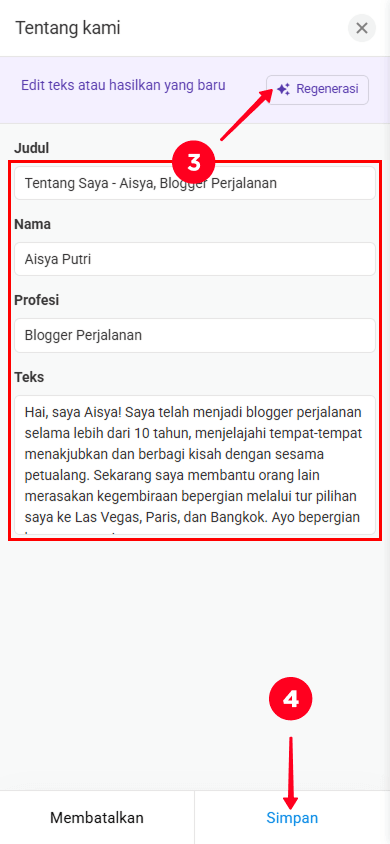
Task: Click the Teks label
Action: [30, 377]
